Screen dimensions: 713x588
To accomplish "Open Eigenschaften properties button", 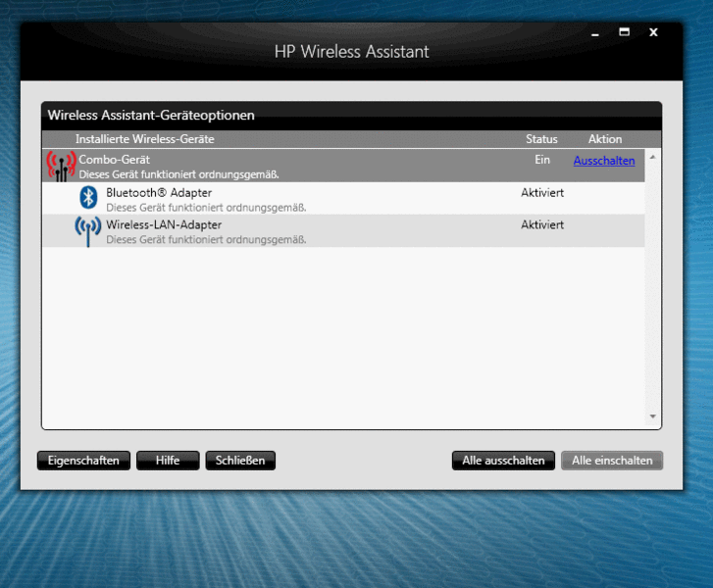I will coord(83,461).
